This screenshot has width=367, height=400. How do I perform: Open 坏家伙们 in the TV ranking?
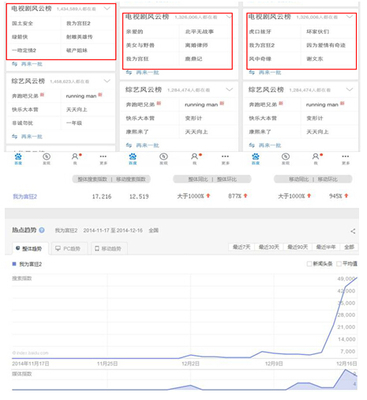[x=318, y=32]
